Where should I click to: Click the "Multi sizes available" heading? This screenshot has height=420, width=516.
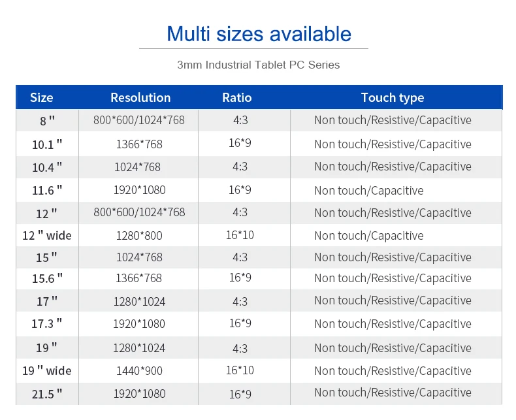(x=259, y=33)
